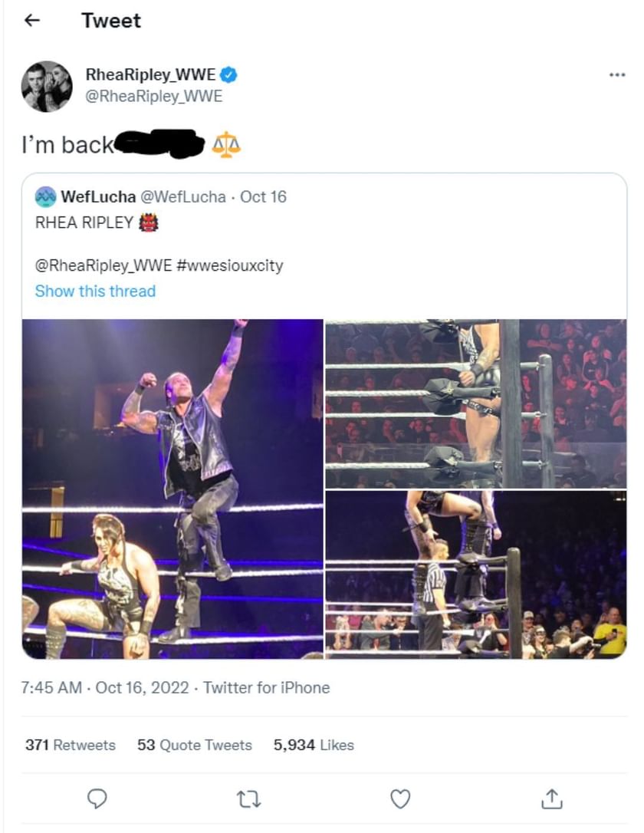The width and height of the screenshot is (644, 833).
Task: Like the tweet using the heart icon
Action: [399, 800]
